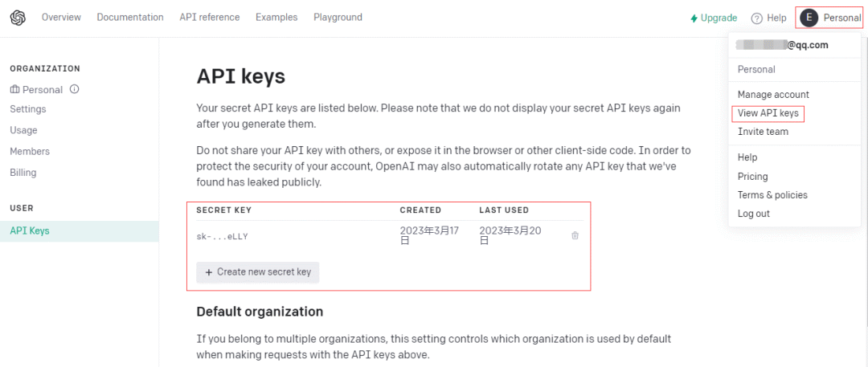Open the Documentation tab

click(x=130, y=18)
